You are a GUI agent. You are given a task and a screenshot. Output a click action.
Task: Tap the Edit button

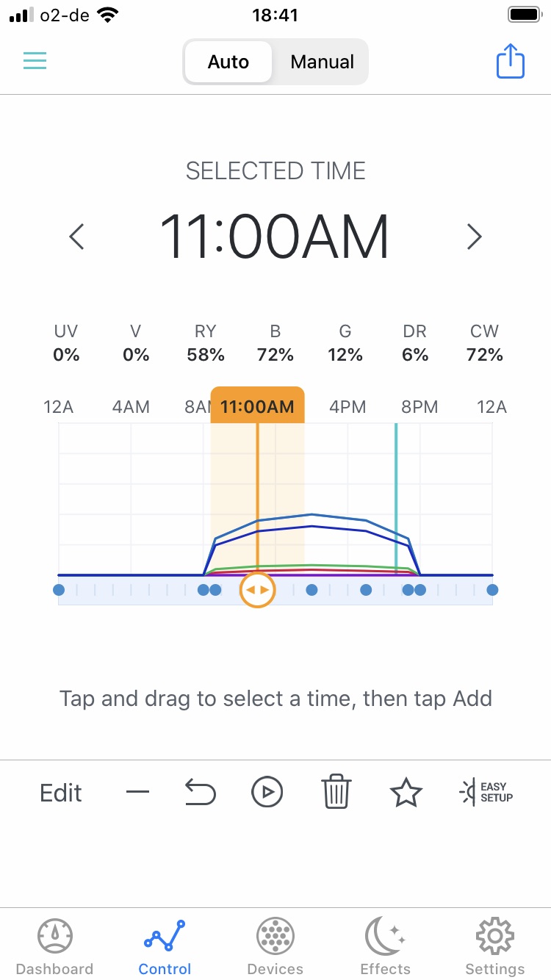[61, 793]
